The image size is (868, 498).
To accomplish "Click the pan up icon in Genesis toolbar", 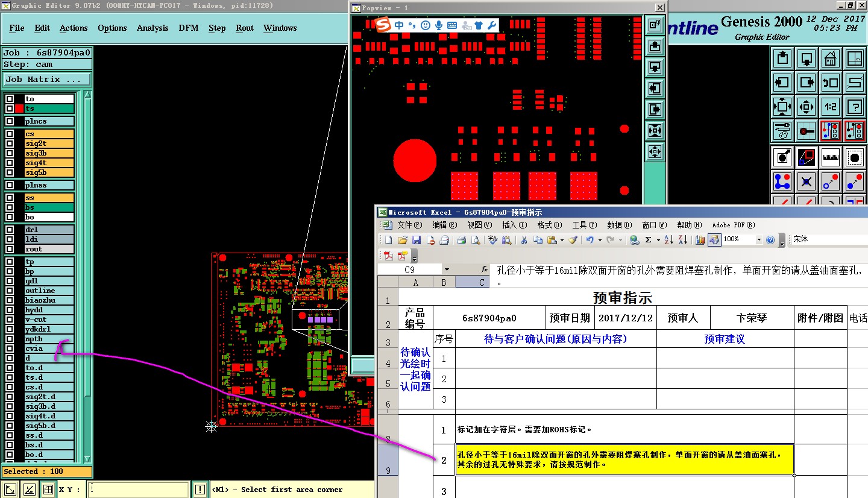I will coord(782,58).
